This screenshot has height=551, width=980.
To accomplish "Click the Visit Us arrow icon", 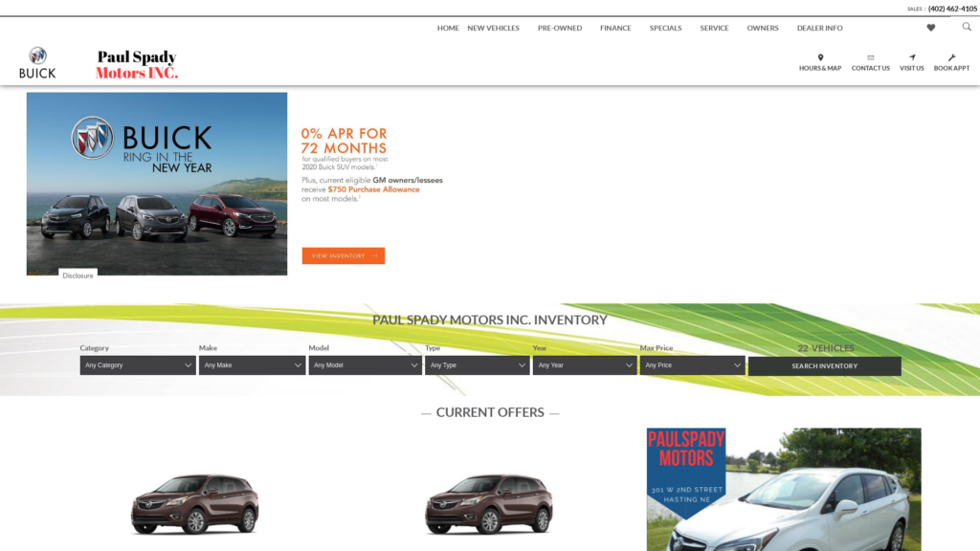I will 912,57.
